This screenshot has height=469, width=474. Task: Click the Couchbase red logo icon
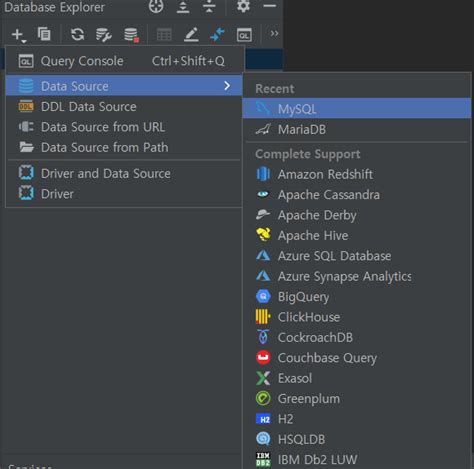[263, 358]
